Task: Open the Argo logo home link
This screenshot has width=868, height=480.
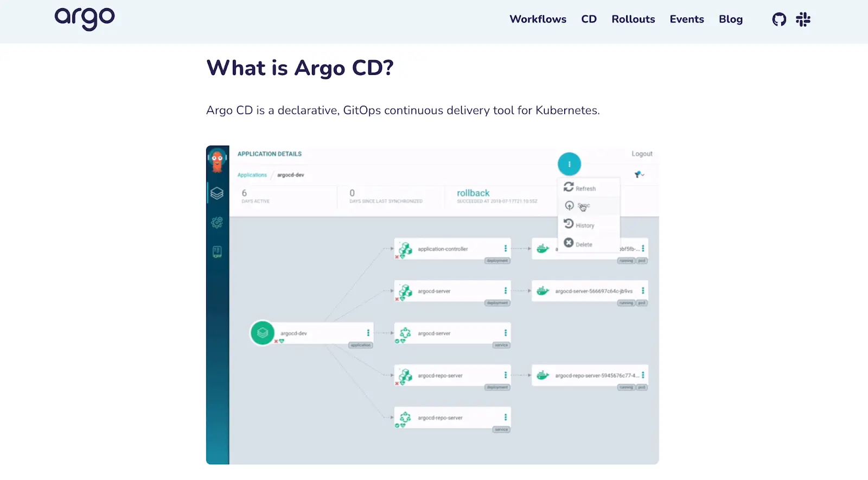Action: (x=85, y=19)
